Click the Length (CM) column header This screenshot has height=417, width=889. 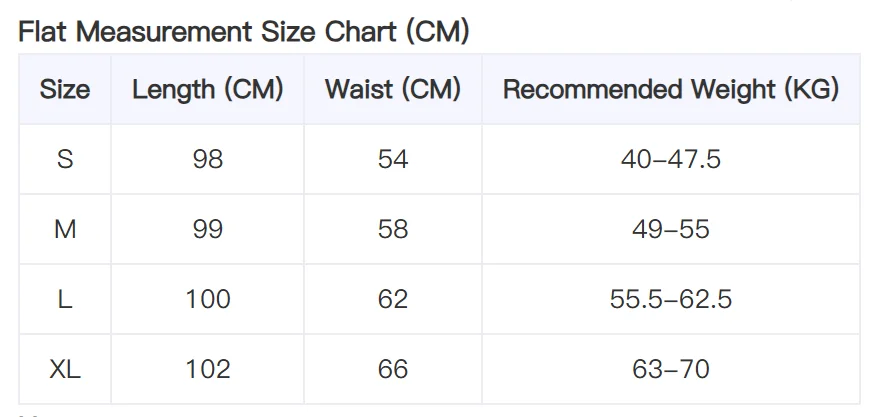208,89
